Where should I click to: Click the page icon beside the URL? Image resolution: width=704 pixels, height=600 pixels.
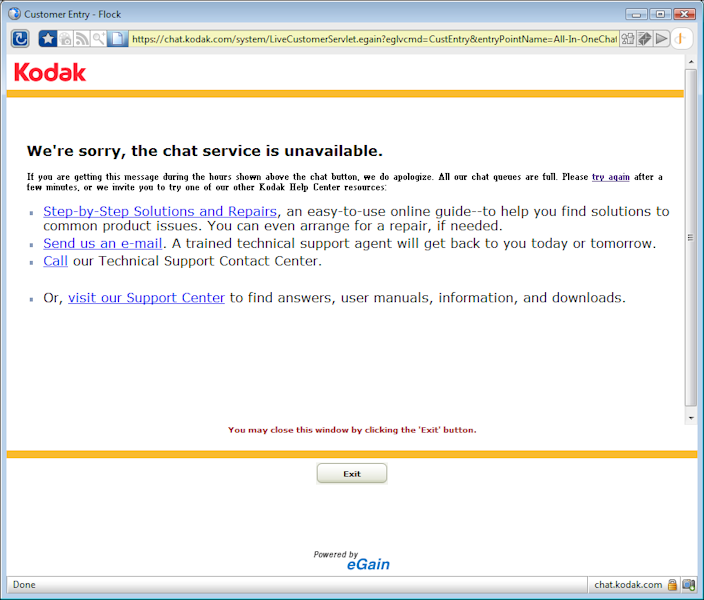tap(117, 39)
